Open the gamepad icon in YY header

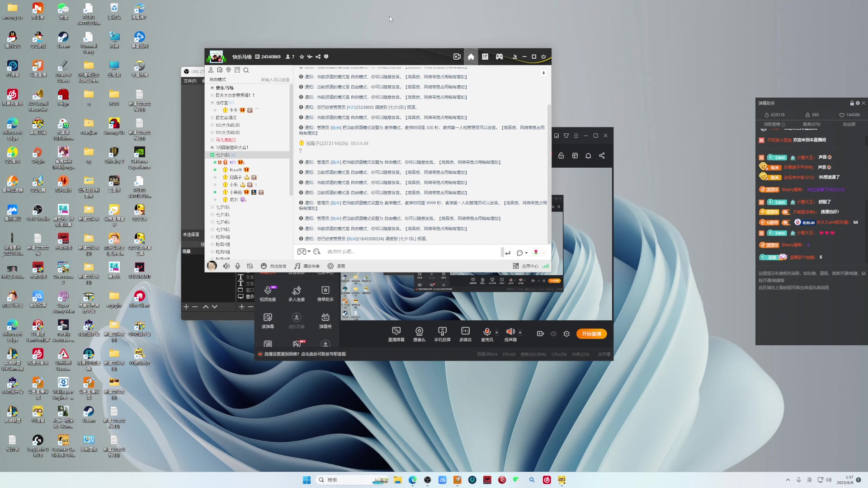click(x=499, y=56)
